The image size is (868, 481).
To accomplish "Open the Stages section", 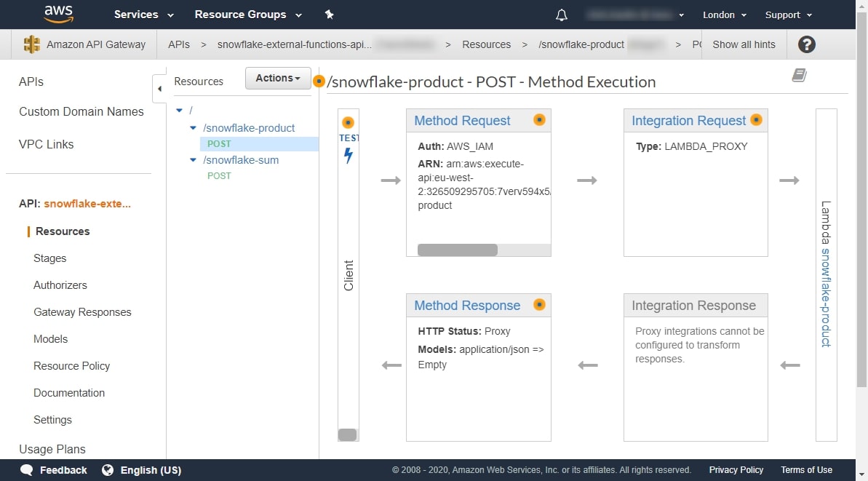I will [49, 258].
